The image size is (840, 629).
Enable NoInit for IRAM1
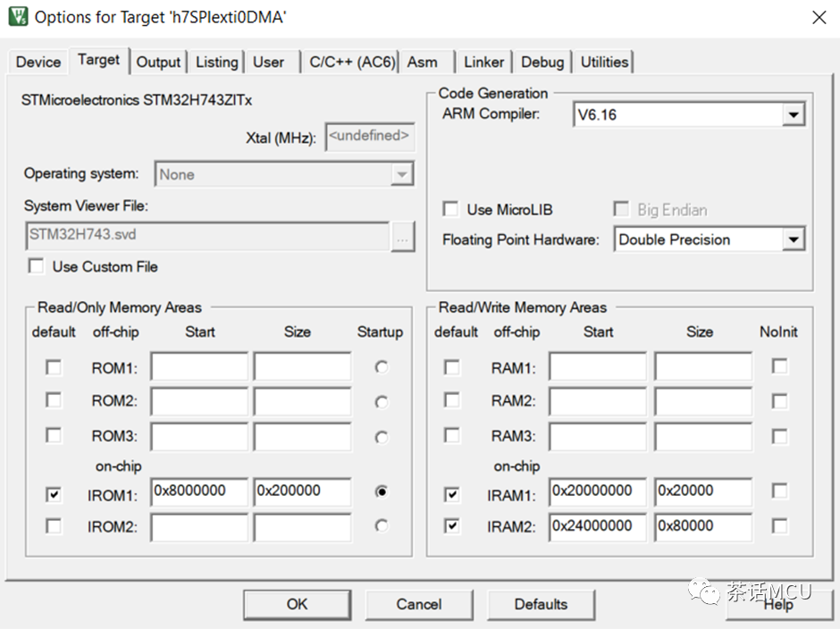click(x=779, y=491)
